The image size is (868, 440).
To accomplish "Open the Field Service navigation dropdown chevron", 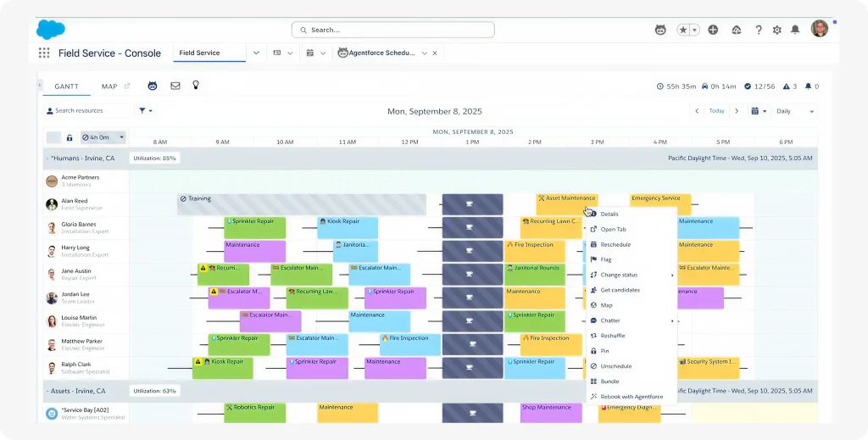I will pos(256,53).
